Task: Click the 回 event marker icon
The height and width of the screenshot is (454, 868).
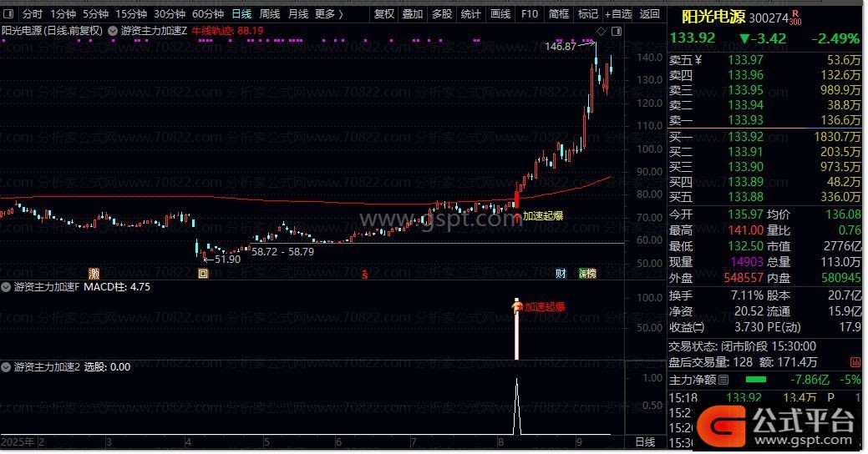Action: pos(203,274)
